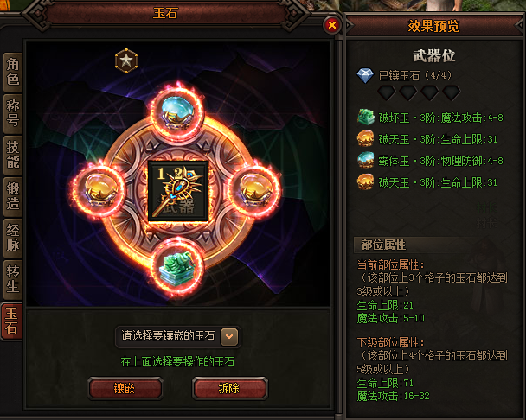Image resolution: width=526 pixels, height=420 pixels.
Task: Click the cyan 霸体玉 icon in preview list
Action: [366, 160]
